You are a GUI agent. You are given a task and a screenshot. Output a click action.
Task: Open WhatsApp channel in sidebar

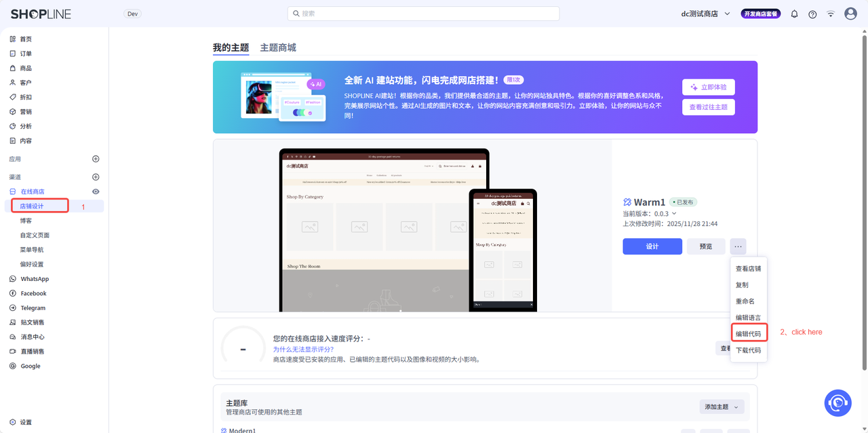[x=34, y=279]
